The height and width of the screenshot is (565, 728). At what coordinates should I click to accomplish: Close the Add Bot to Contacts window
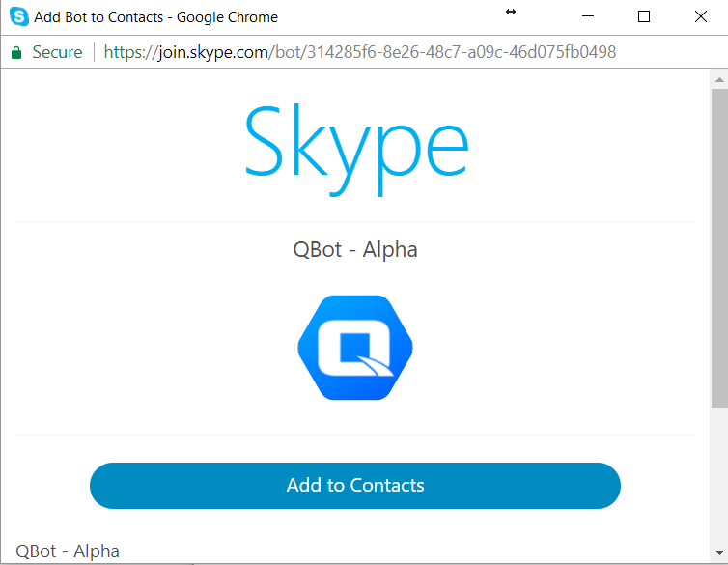point(700,16)
